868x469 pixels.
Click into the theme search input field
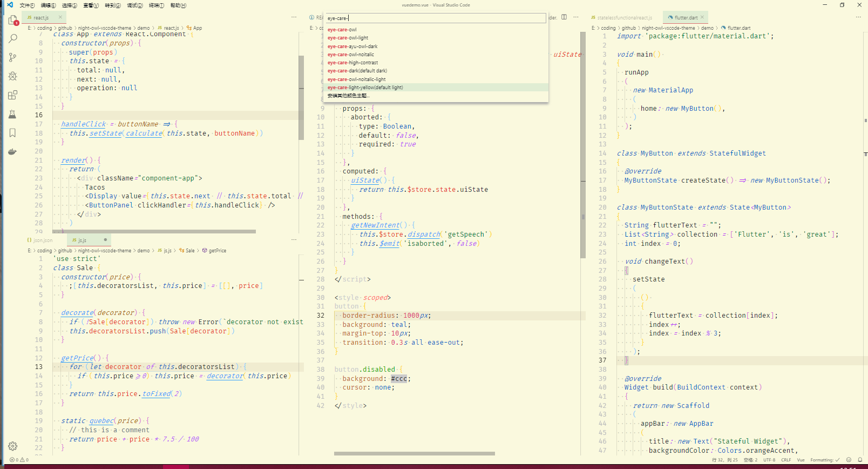[x=436, y=18]
